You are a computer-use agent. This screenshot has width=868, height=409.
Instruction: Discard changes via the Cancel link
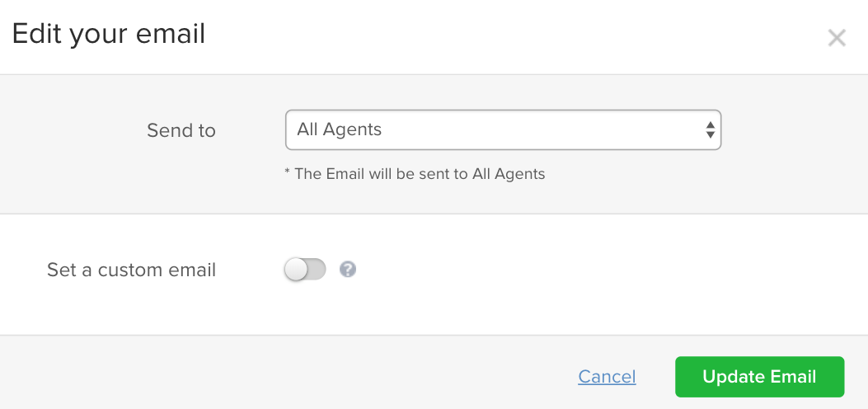click(607, 377)
